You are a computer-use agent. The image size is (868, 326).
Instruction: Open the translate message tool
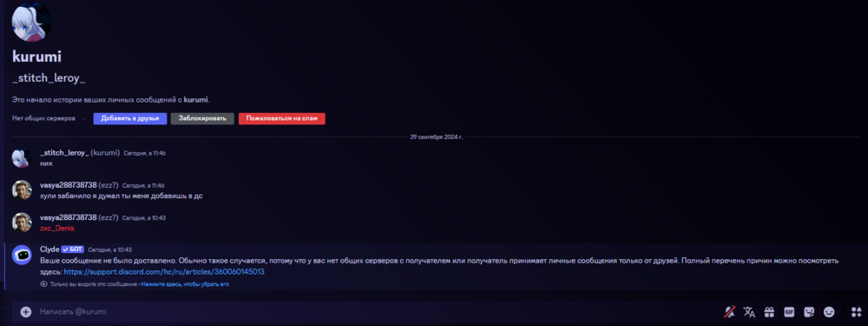(x=749, y=311)
